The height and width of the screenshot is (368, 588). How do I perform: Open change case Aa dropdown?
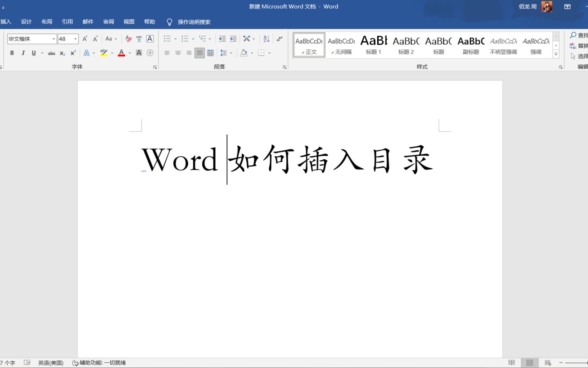pyautogui.click(x=111, y=39)
